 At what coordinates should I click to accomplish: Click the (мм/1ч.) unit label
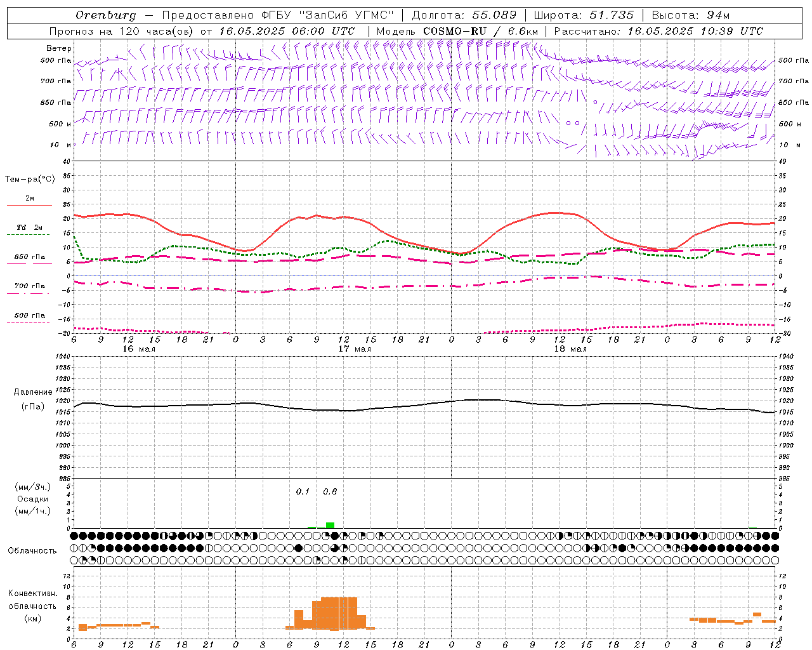click(33, 511)
